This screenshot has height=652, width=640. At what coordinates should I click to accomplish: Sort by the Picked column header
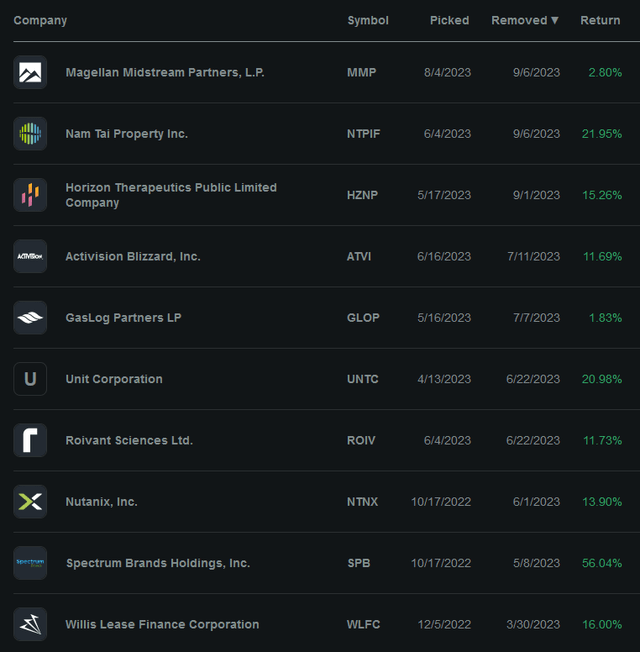[450, 20]
